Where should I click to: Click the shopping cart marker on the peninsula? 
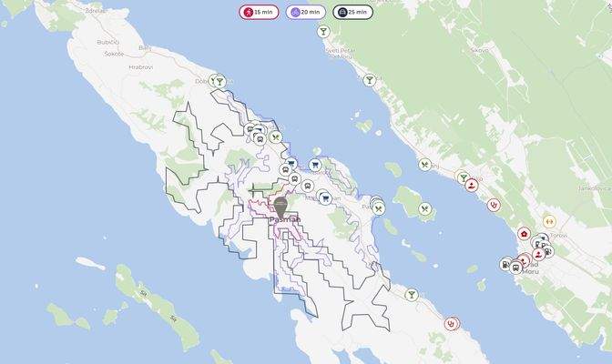(x=315, y=165)
